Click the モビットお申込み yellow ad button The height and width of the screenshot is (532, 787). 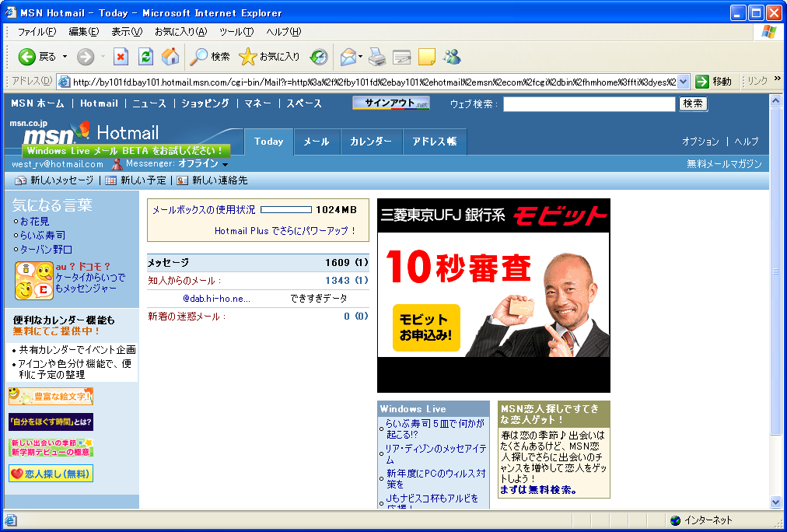tap(426, 327)
